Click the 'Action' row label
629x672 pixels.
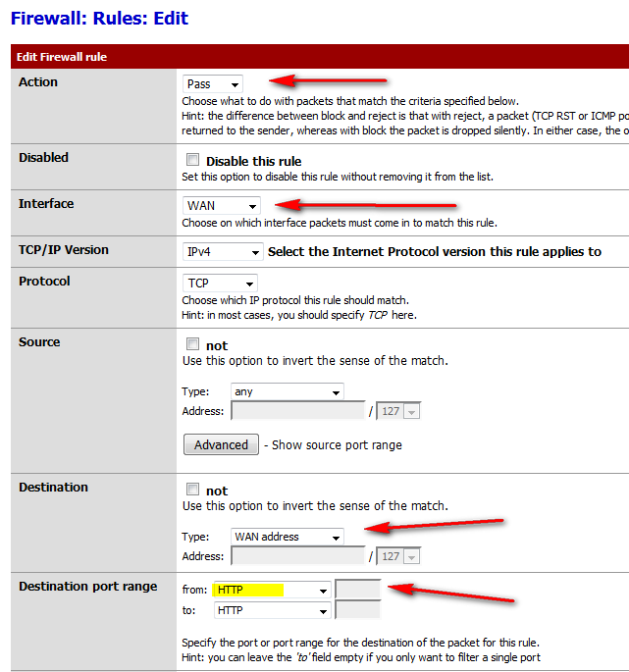coord(37,81)
